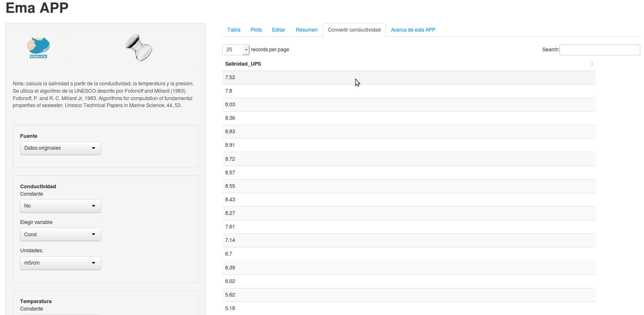
Task: Select the row with value 5.18
Action: 409,308
